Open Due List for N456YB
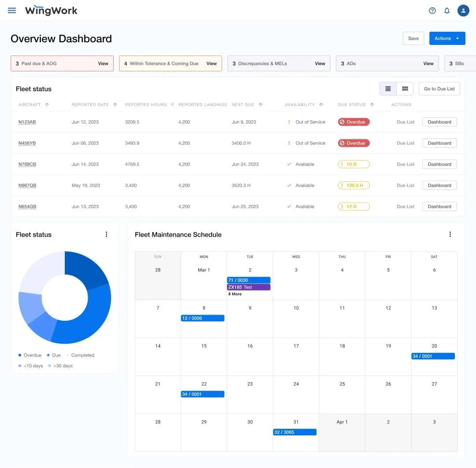 click(x=405, y=143)
